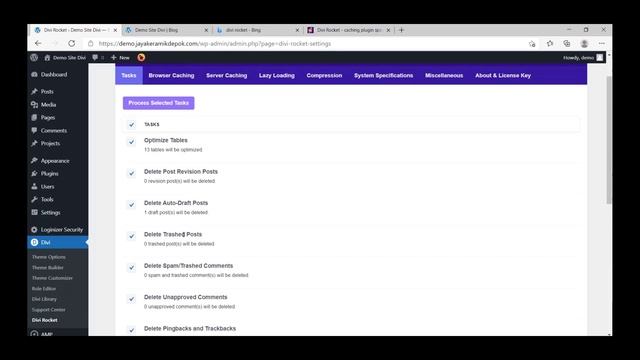The width and height of the screenshot is (640, 360).
Task: Open the browser settings ellipsis menu
Action: coord(602,43)
